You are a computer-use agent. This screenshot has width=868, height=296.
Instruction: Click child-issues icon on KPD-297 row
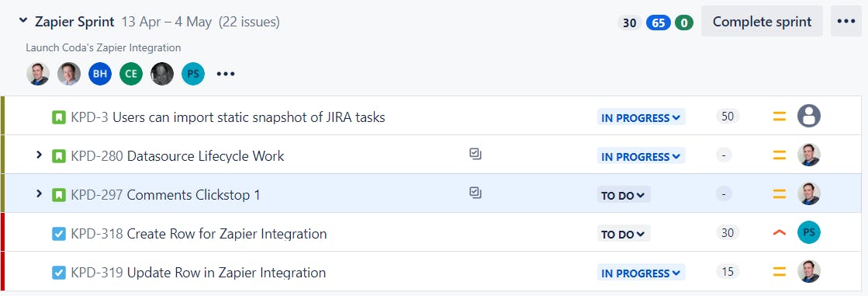tap(475, 193)
